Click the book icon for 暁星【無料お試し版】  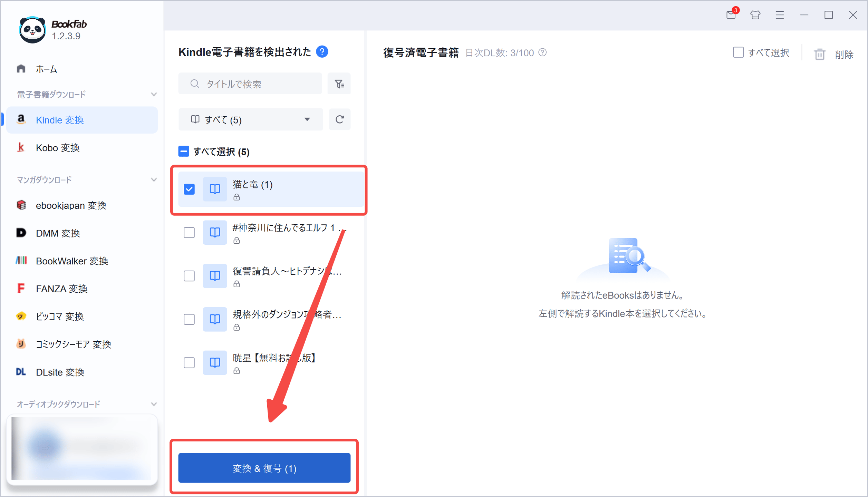215,362
